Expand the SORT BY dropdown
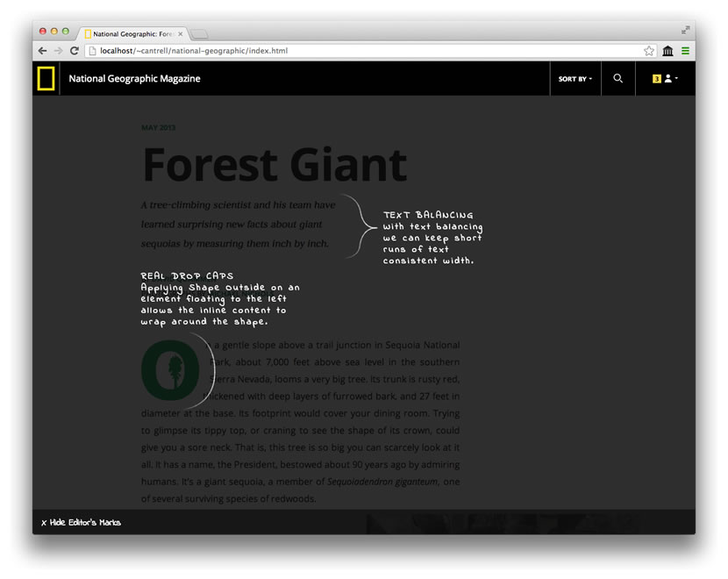Image resolution: width=728 pixels, height=579 pixels. [x=575, y=79]
